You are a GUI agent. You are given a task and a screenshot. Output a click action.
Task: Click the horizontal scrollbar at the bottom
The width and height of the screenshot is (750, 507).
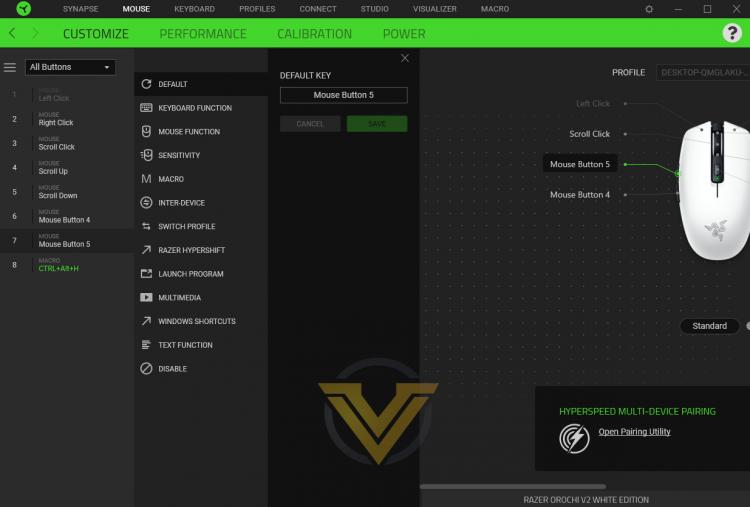click(x=513, y=486)
